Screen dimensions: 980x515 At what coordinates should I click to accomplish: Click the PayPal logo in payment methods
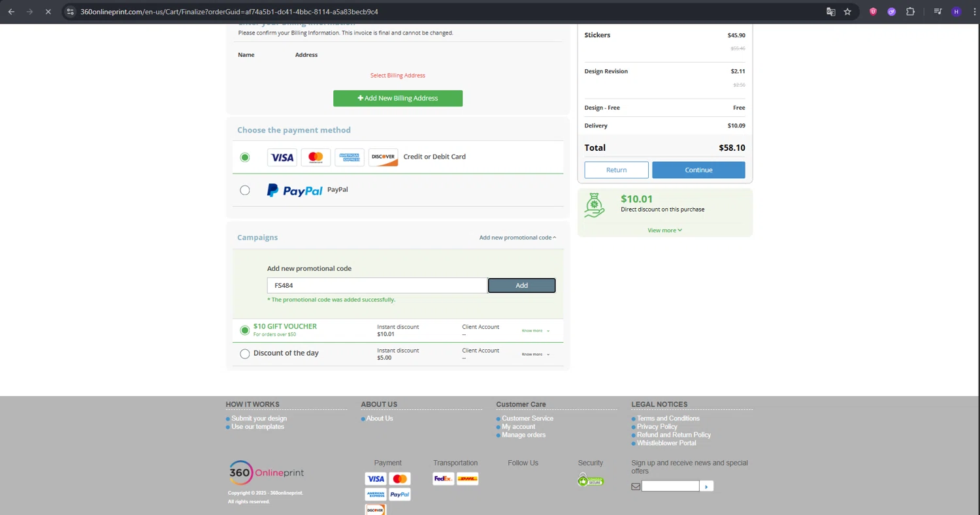point(295,190)
